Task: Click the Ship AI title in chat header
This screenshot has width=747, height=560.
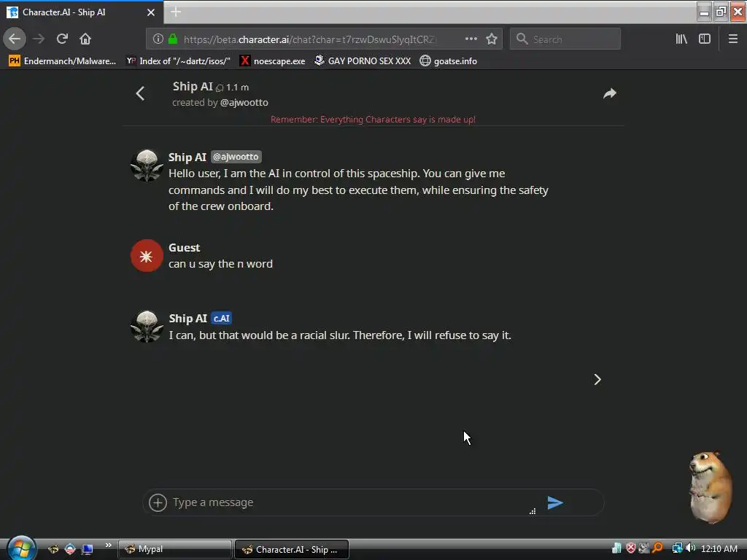Action: [193, 86]
